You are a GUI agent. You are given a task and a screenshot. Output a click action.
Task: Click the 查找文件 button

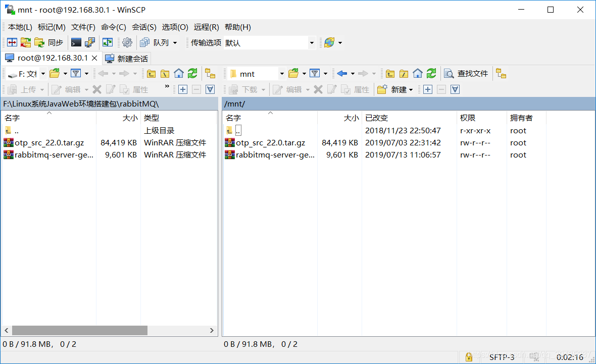(x=466, y=73)
